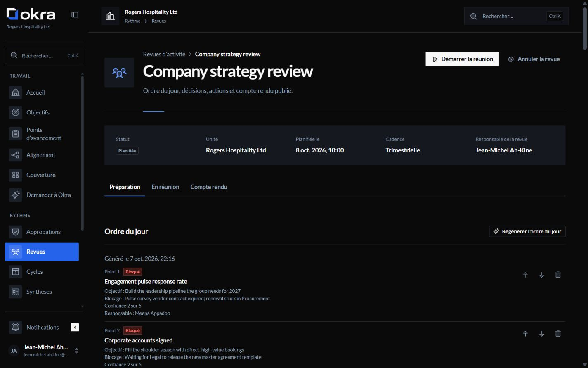This screenshot has height=368, width=588.
Task: Click Démarrer la réunion button
Action: click(462, 59)
